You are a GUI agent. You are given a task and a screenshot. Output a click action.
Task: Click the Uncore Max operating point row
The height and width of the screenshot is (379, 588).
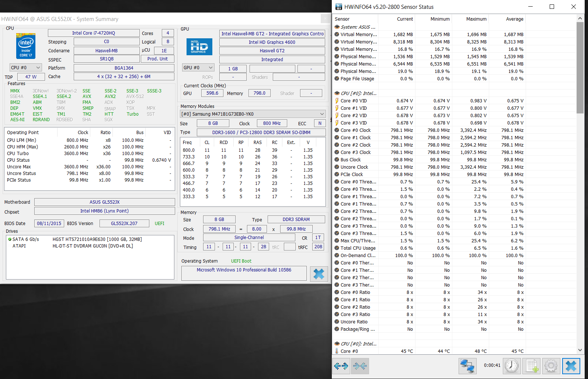point(89,167)
